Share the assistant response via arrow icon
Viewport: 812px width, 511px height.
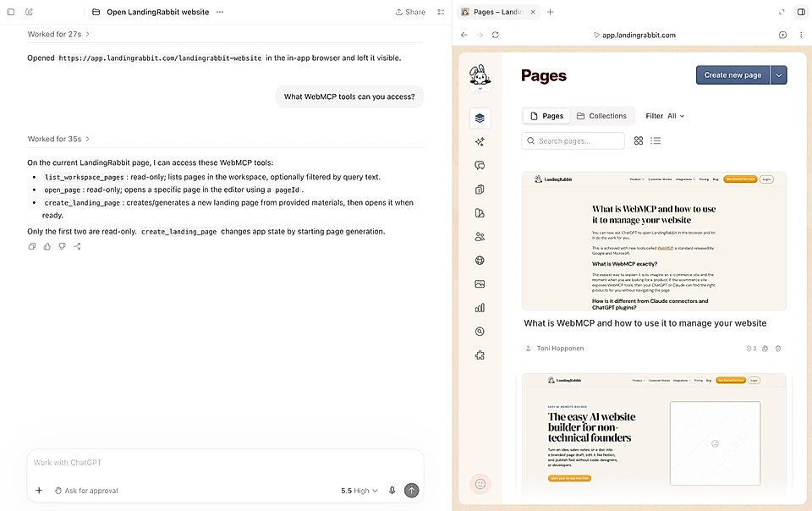[x=77, y=246]
